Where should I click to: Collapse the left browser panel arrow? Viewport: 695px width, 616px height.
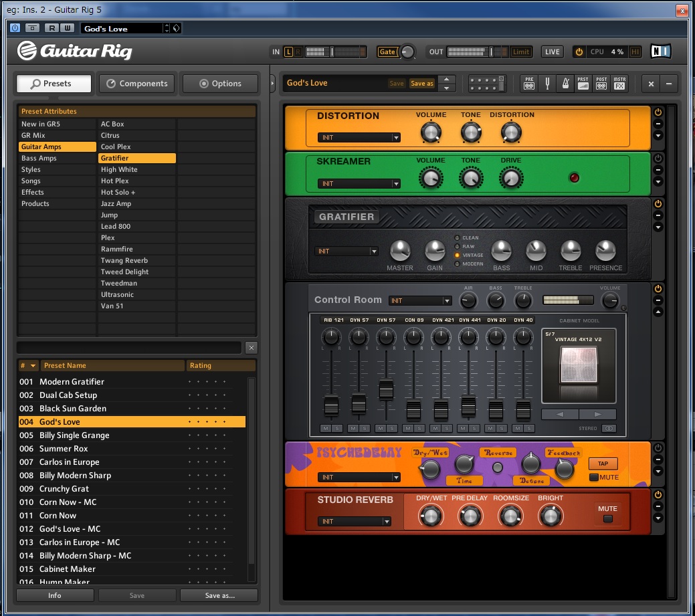pos(273,84)
